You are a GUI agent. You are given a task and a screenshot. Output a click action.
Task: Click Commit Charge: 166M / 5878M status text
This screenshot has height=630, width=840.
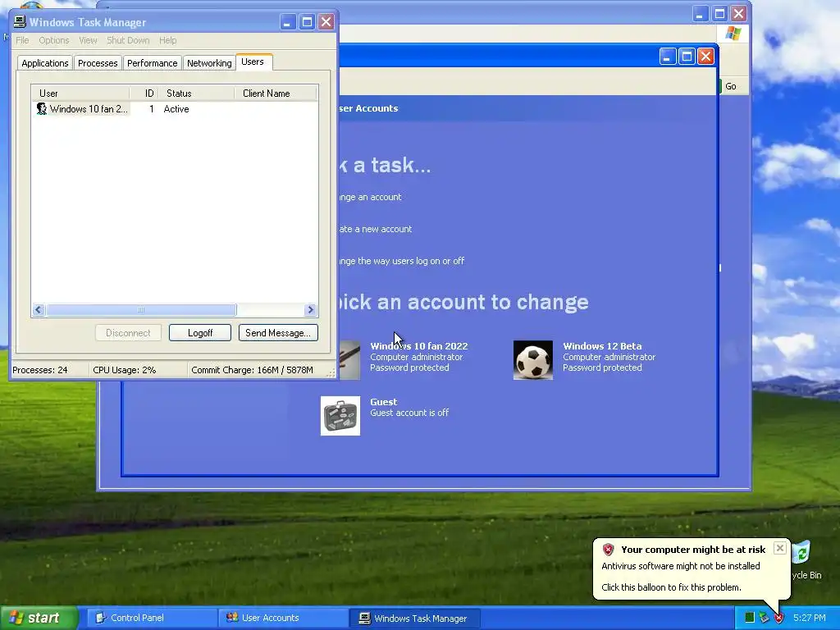point(252,370)
